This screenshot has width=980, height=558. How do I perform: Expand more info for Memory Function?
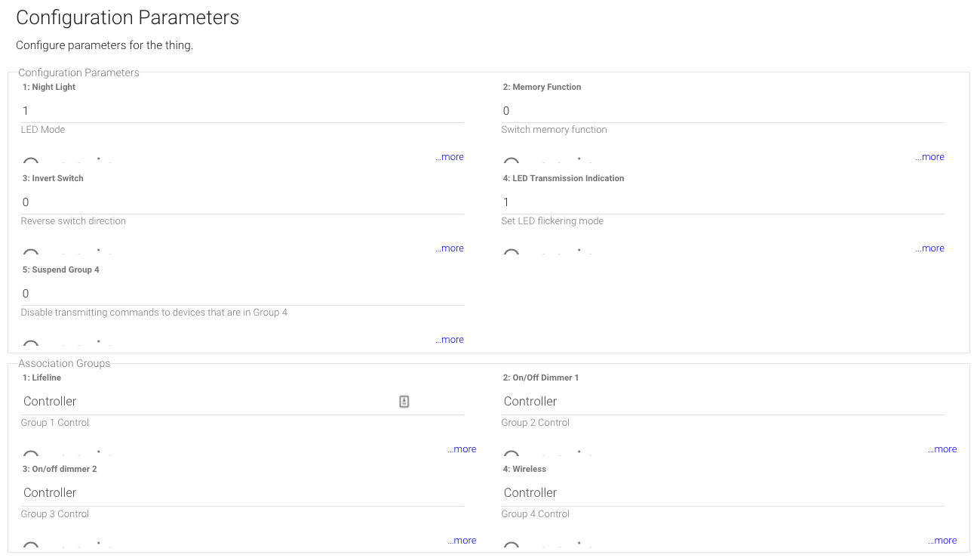(930, 157)
